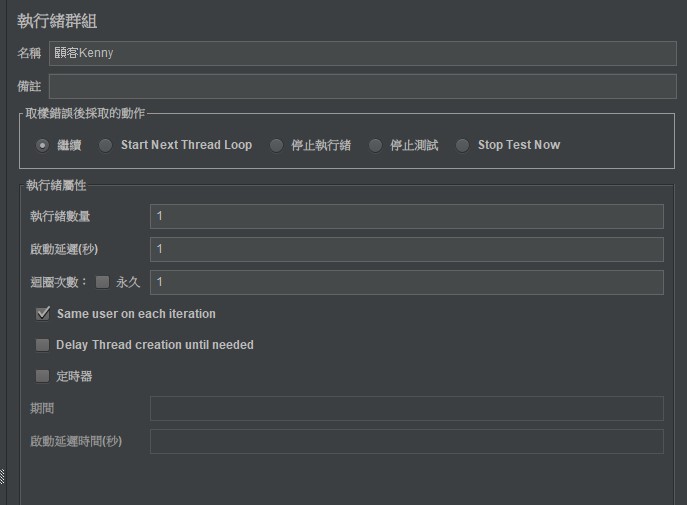Tick the 定時器 checkbox
This screenshot has width=687, height=505.
[43, 377]
